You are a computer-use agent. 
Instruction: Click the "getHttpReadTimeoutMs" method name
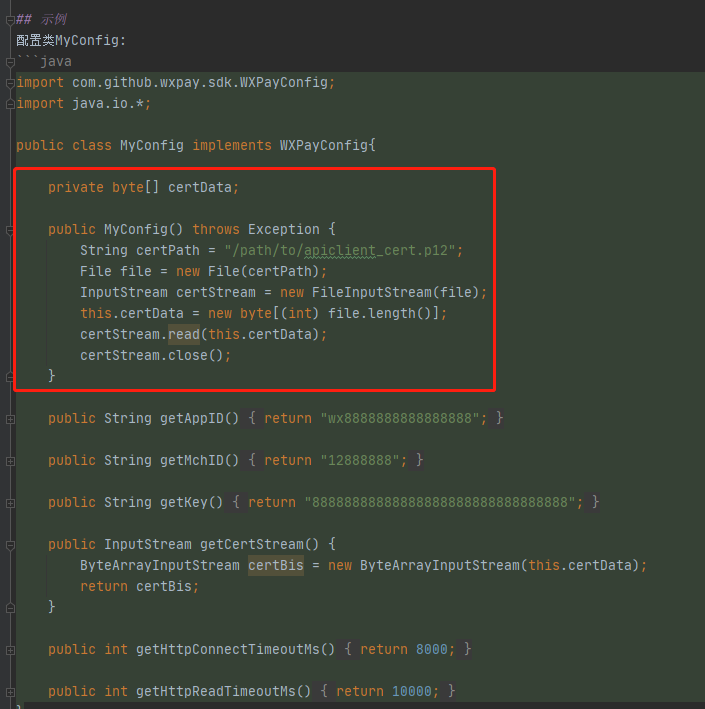(x=216, y=691)
